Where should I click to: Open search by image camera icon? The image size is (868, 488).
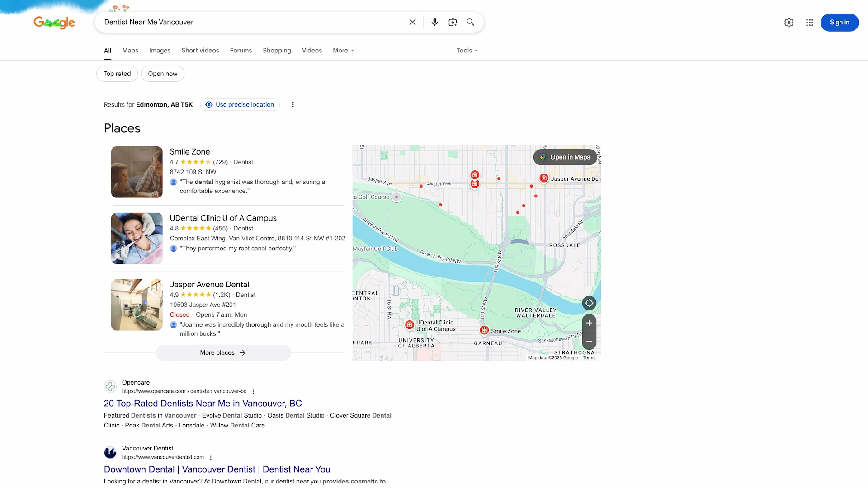point(453,22)
